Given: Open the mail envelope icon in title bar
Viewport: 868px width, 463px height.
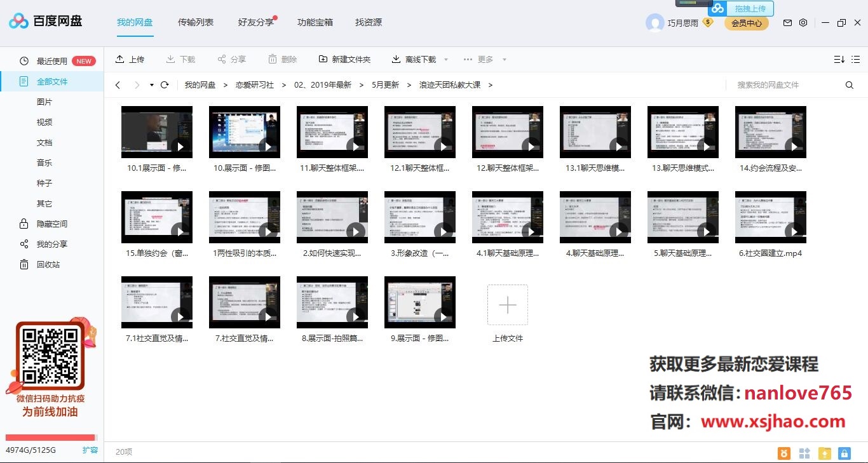Looking at the screenshot, I should (x=787, y=23).
